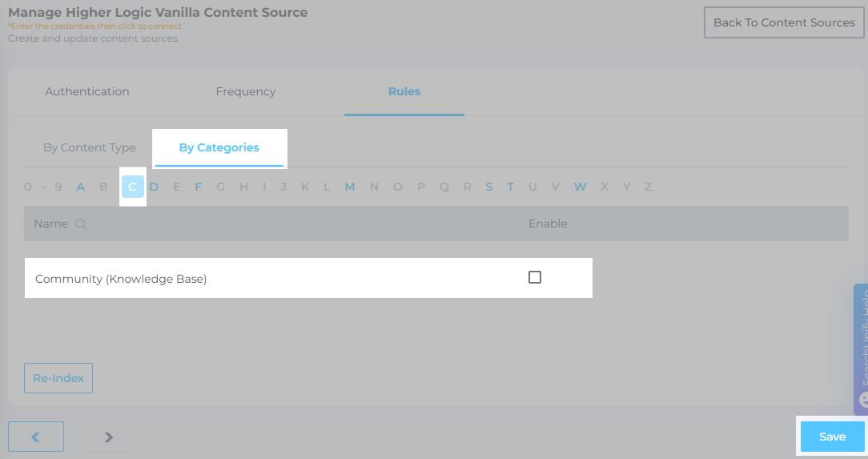Switch to By Content Type sub-tab
The width and height of the screenshot is (868, 459).
tap(90, 147)
